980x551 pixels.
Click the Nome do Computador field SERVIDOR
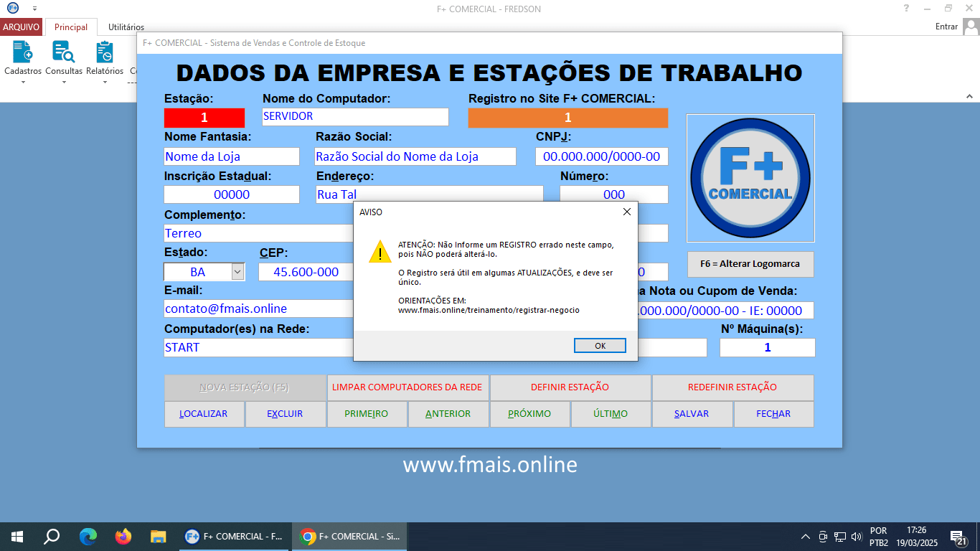(355, 117)
